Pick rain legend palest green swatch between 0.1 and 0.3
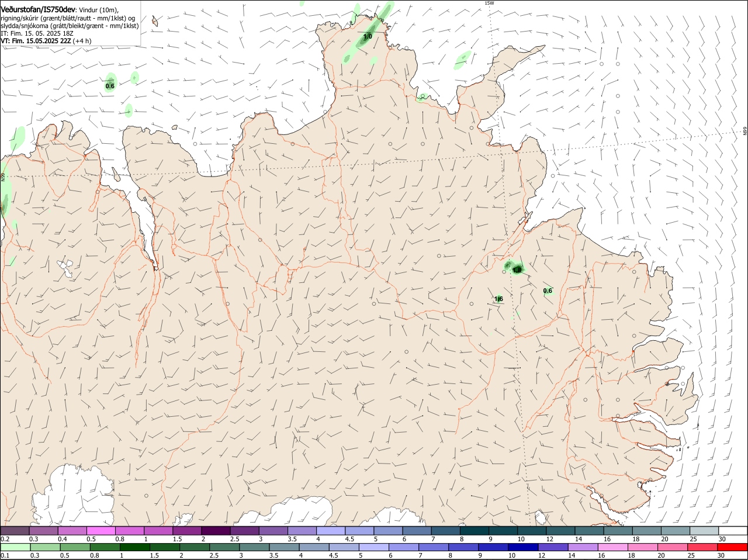 coord(16,547)
